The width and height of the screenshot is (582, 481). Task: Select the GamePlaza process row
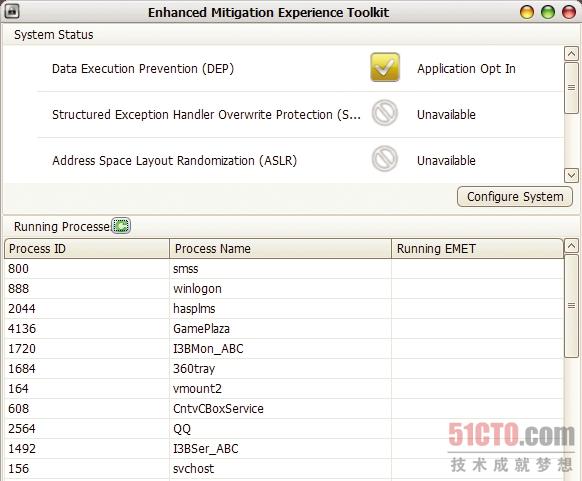pos(284,328)
